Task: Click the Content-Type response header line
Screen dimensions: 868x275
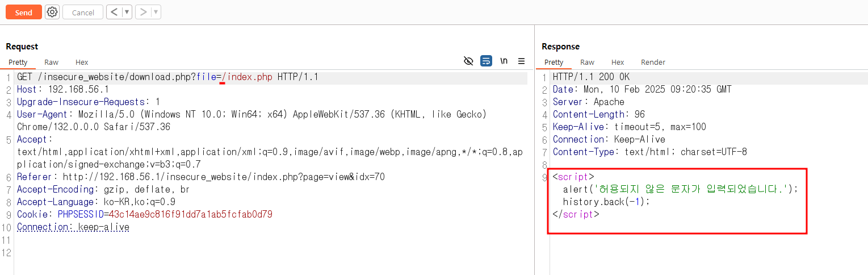Action: click(x=650, y=152)
